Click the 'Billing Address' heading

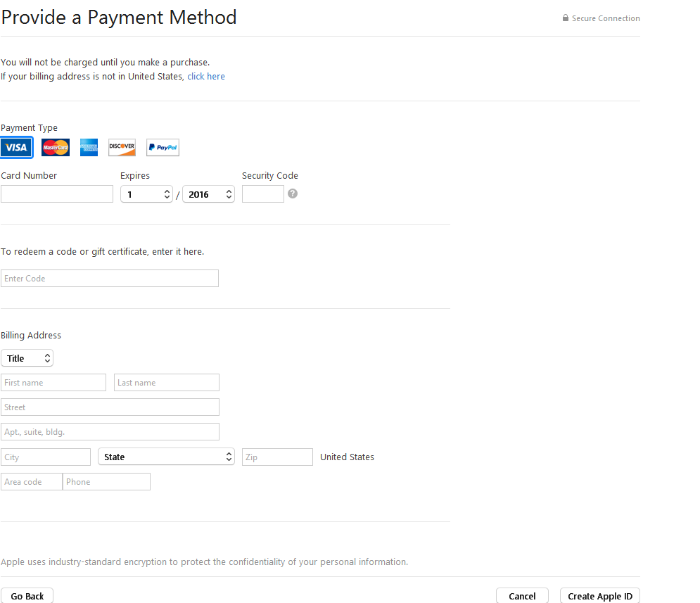click(x=31, y=335)
